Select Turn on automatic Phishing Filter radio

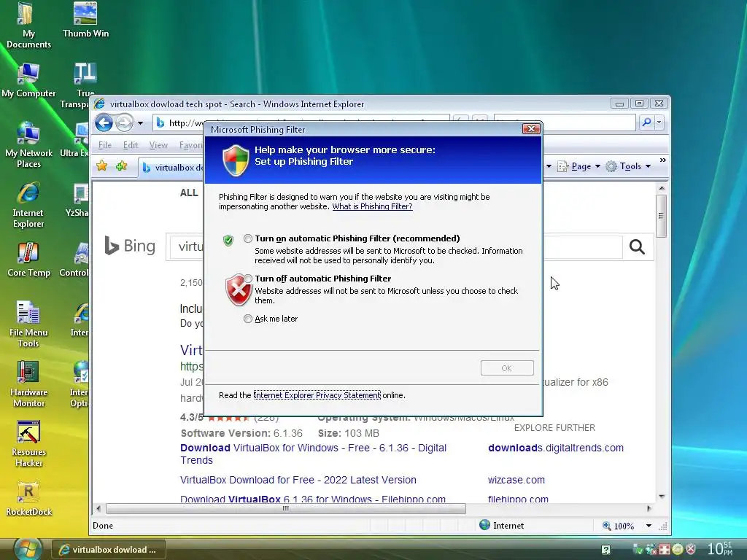click(x=248, y=238)
